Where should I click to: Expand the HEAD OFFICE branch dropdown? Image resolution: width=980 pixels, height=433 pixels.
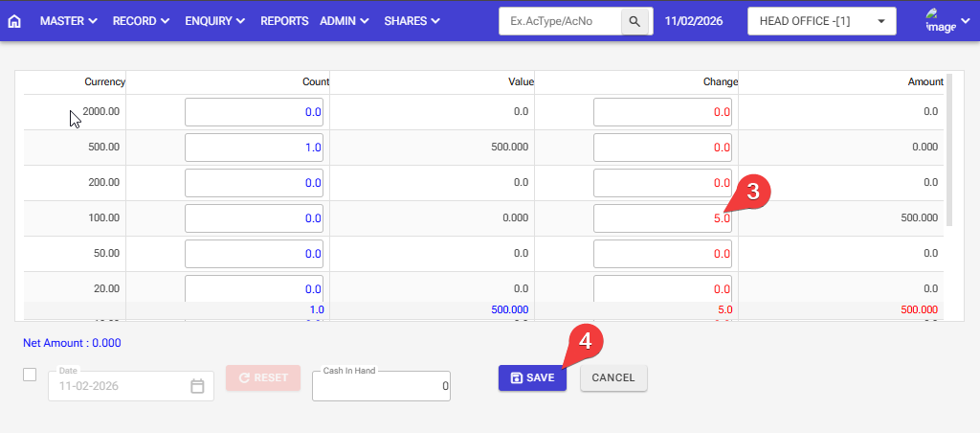pyautogui.click(x=821, y=21)
